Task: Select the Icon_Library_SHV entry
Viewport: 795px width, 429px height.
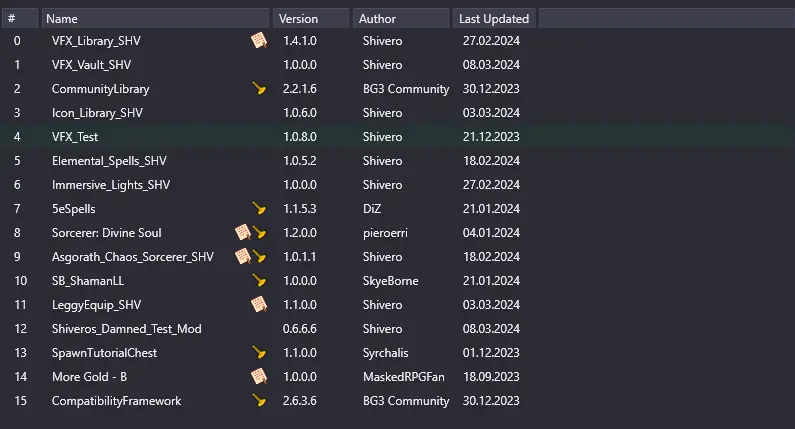Action: point(398,113)
